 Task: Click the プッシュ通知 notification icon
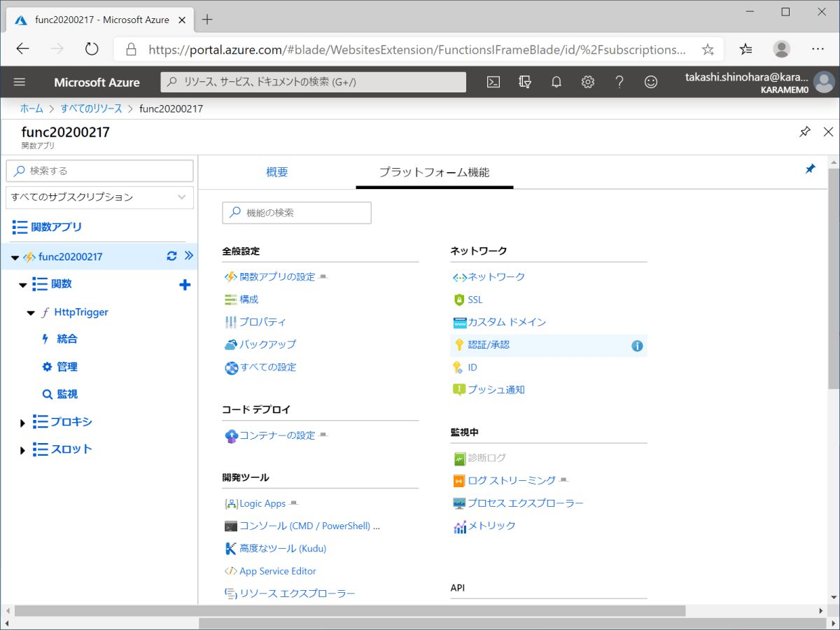coord(459,390)
